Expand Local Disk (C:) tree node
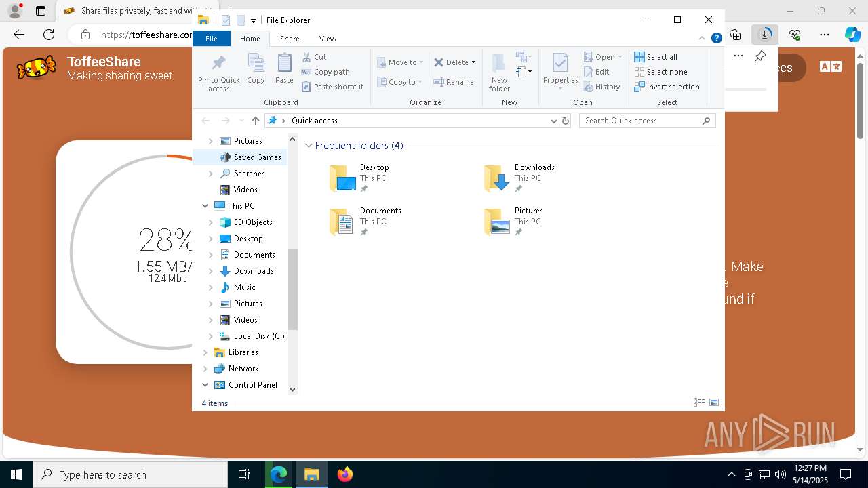The image size is (868, 488). [x=210, y=336]
